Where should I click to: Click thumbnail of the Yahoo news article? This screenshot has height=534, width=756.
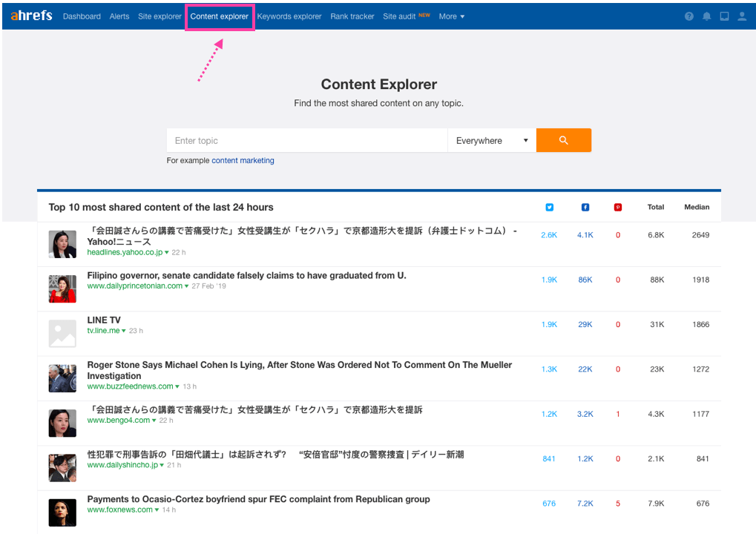tap(62, 244)
